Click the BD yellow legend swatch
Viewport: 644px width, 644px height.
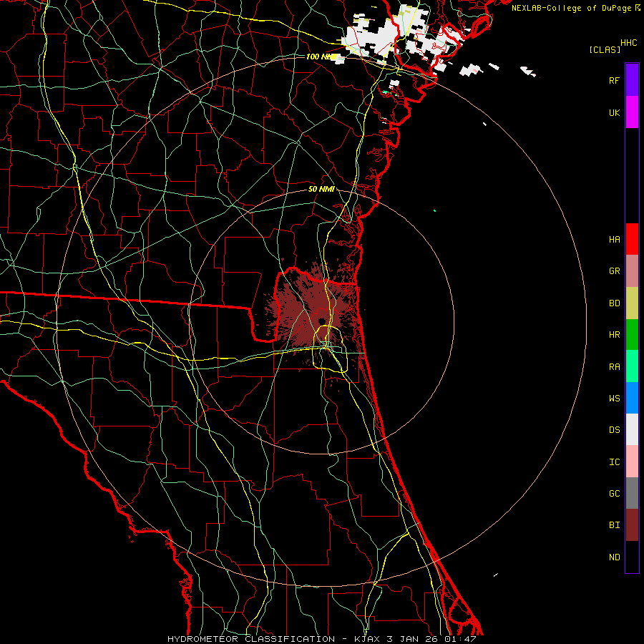tap(632, 303)
